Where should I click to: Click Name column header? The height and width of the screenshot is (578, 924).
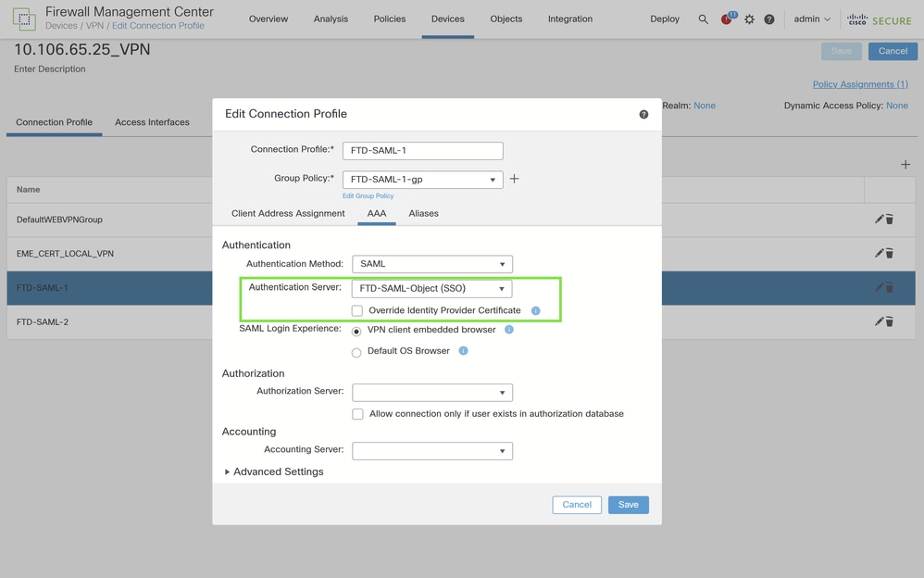(29, 189)
